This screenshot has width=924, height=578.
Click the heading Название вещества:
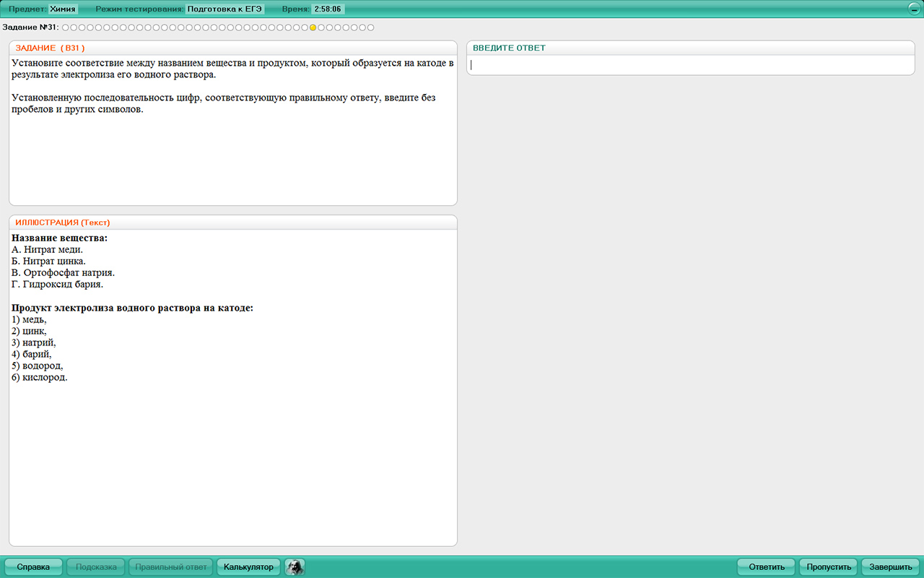[x=60, y=238]
